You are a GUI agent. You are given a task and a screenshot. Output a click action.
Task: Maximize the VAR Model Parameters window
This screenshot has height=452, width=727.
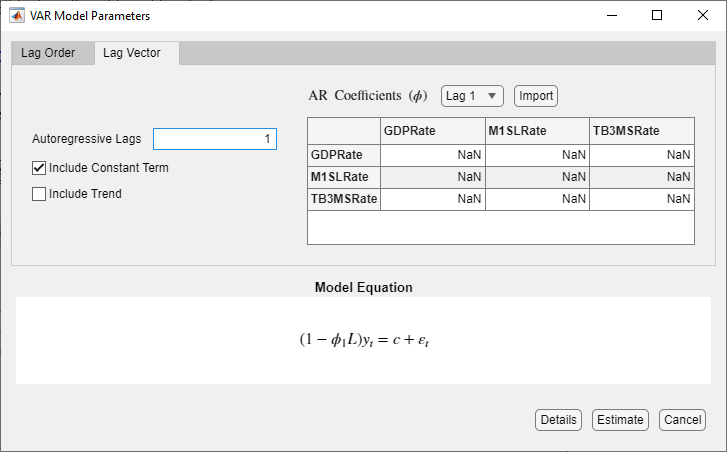click(657, 16)
